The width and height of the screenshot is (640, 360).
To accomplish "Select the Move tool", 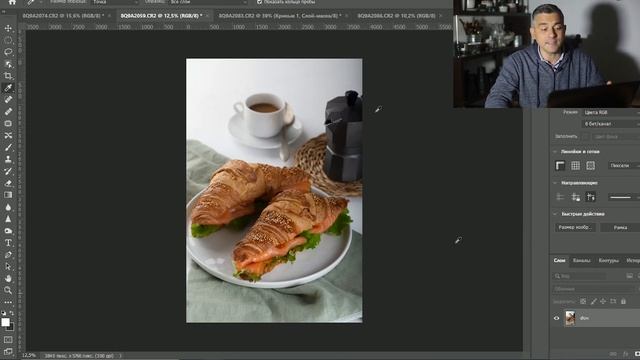I will click(8, 28).
